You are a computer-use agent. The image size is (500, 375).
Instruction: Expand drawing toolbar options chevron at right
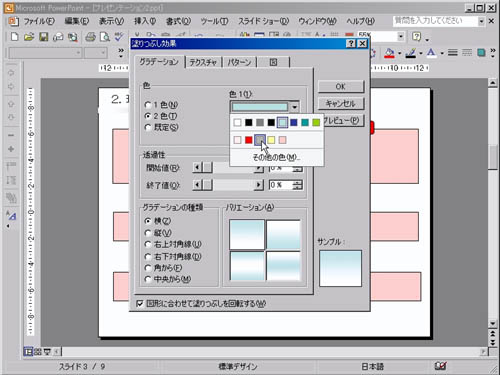point(493,53)
